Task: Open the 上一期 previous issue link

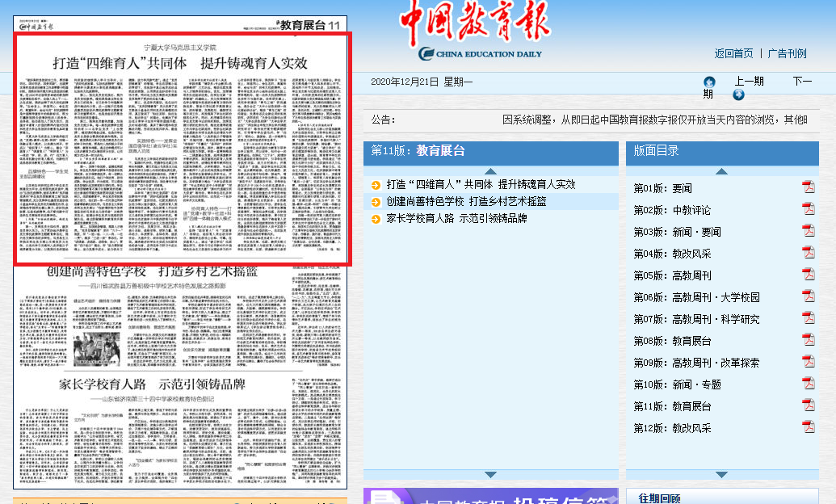Action: coord(749,82)
